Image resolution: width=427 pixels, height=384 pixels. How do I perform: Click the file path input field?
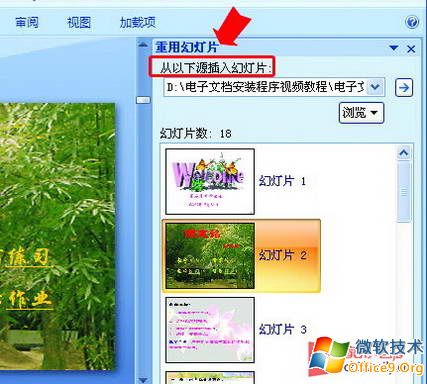pos(266,87)
